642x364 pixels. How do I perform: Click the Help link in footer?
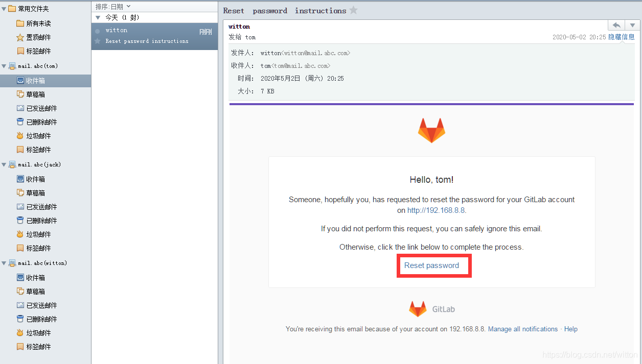[x=571, y=329]
